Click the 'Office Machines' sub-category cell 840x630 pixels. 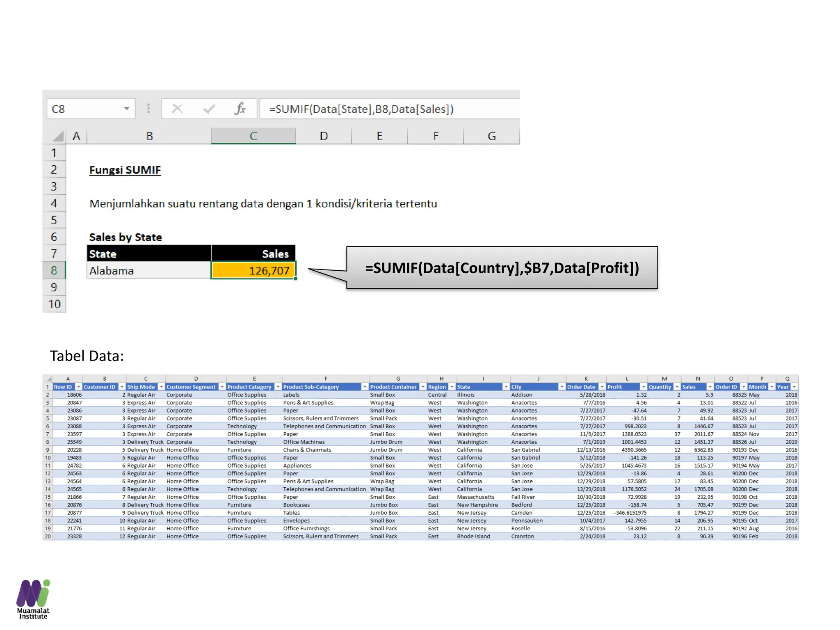pos(325,442)
